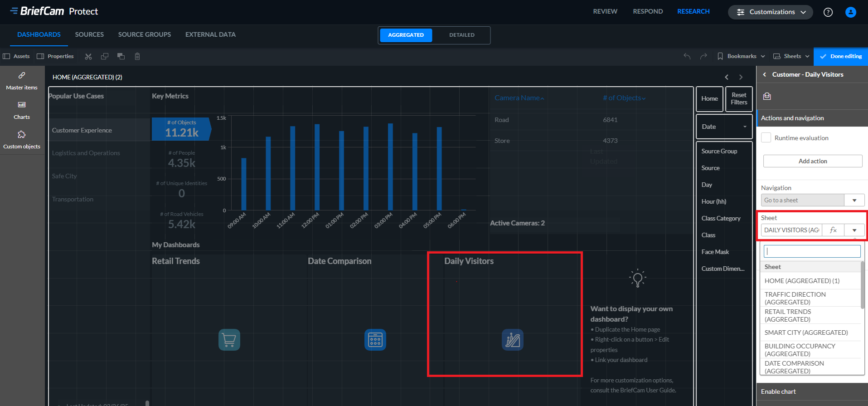The width and height of the screenshot is (868, 406).
Task: Go to previous sheet arrow
Action: tap(727, 77)
